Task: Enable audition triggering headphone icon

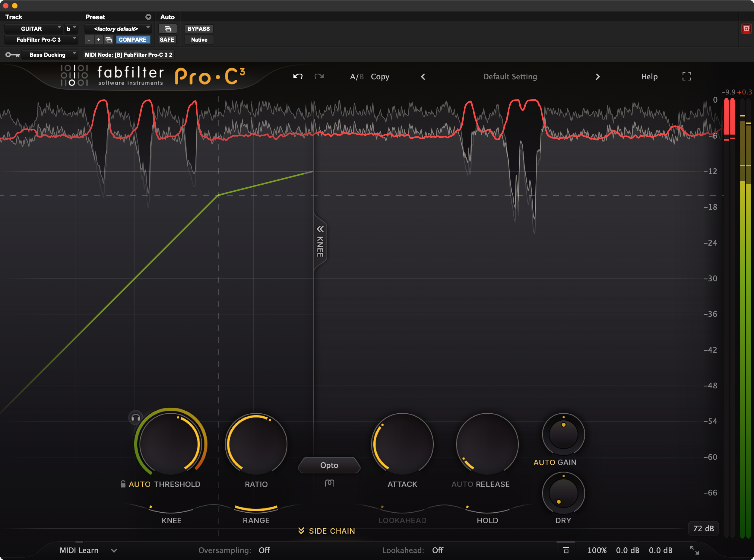Action: [x=135, y=418]
